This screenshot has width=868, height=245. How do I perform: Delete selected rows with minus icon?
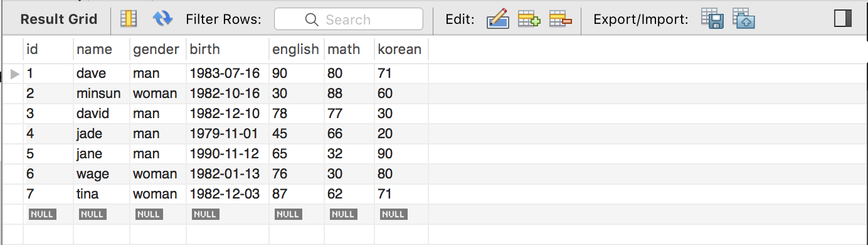point(561,19)
